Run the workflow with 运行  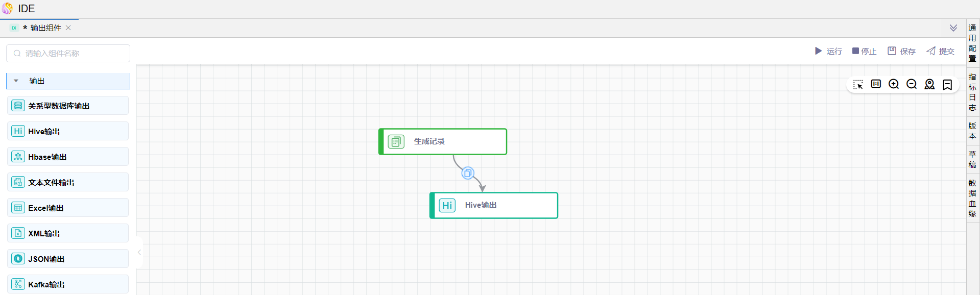(x=828, y=51)
